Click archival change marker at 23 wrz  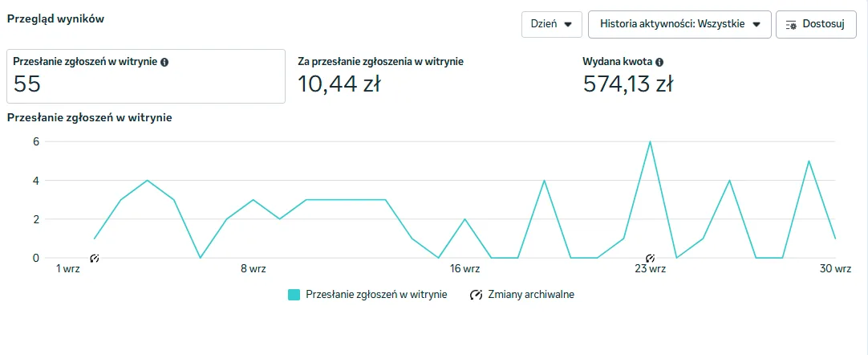(651, 258)
